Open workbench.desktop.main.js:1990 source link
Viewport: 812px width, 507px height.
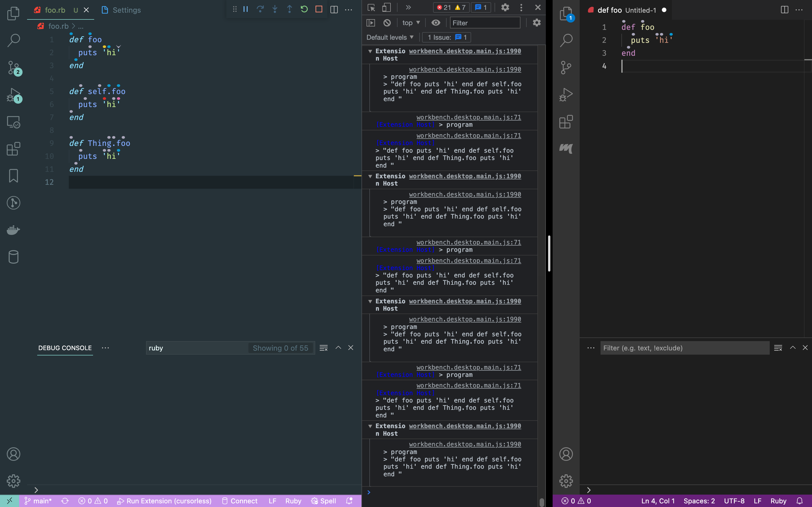[465, 51]
